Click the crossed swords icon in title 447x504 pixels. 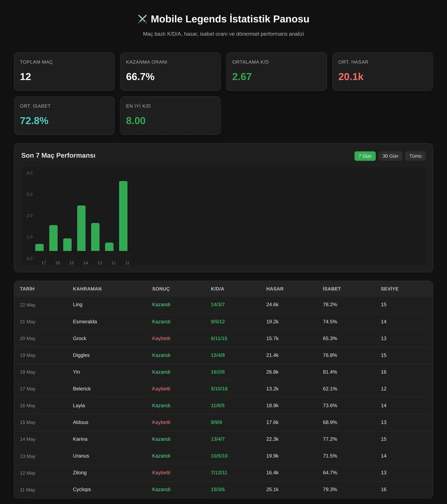tap(142, 19)
